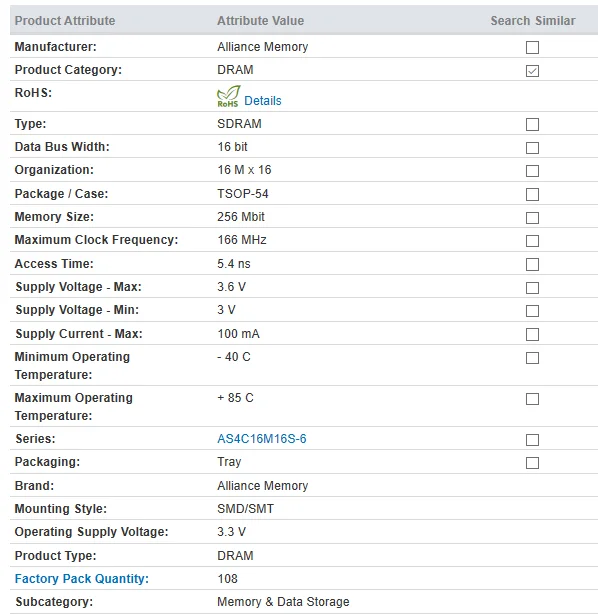Click the Series: label
The height and width of the screenshot is (614, 598).
pos(35,439)
